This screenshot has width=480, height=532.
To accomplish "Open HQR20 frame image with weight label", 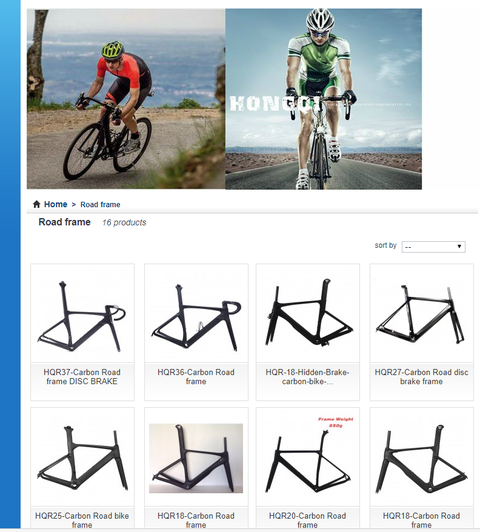I will coord(308,456).
